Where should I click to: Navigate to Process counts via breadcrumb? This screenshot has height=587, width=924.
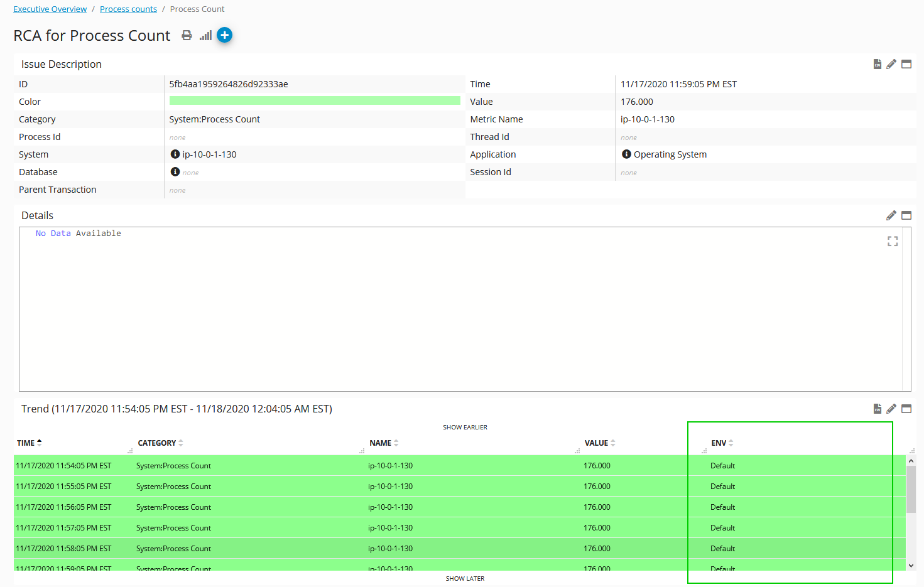128,9
